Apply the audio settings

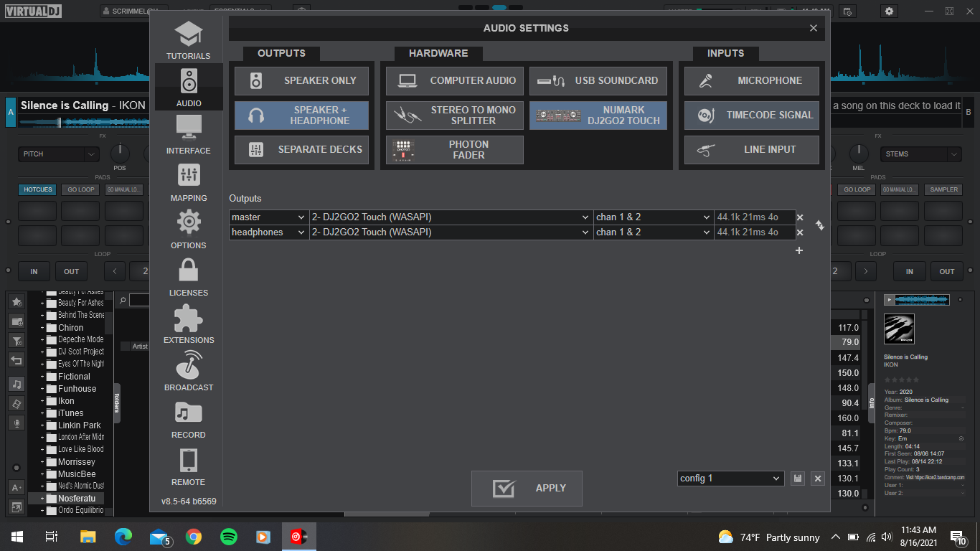527,489
